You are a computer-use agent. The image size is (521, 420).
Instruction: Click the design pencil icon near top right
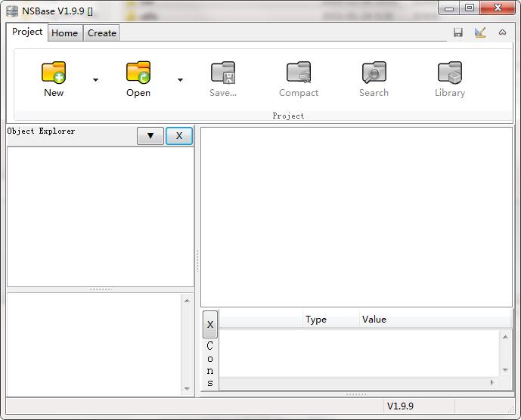(480, 32)
